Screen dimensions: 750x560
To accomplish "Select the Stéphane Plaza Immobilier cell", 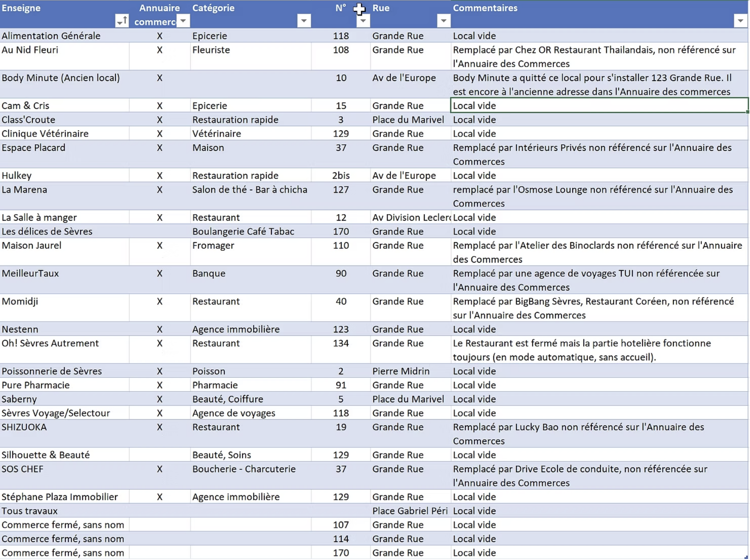I will [x=60, y=497].
